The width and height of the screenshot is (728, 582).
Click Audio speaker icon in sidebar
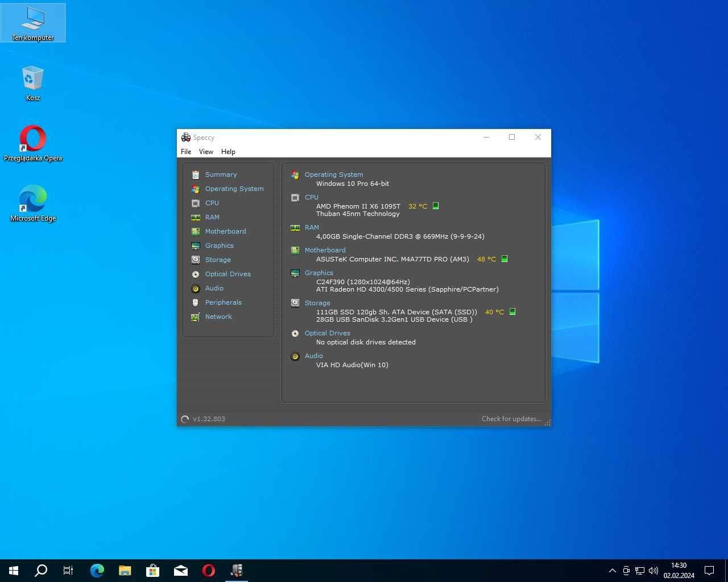pyautogui.click(x=196, y=288)
